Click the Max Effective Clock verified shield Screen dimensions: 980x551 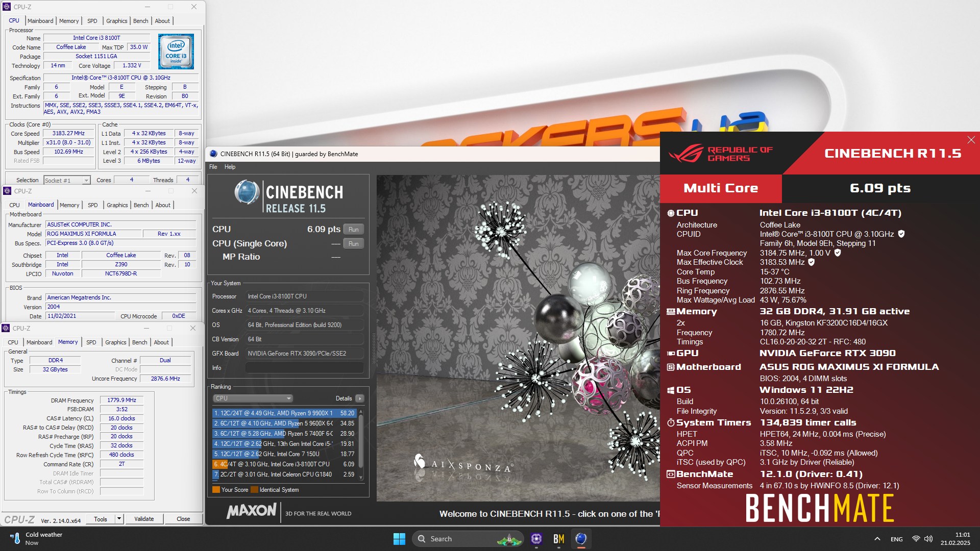click(x=812, y=262)
